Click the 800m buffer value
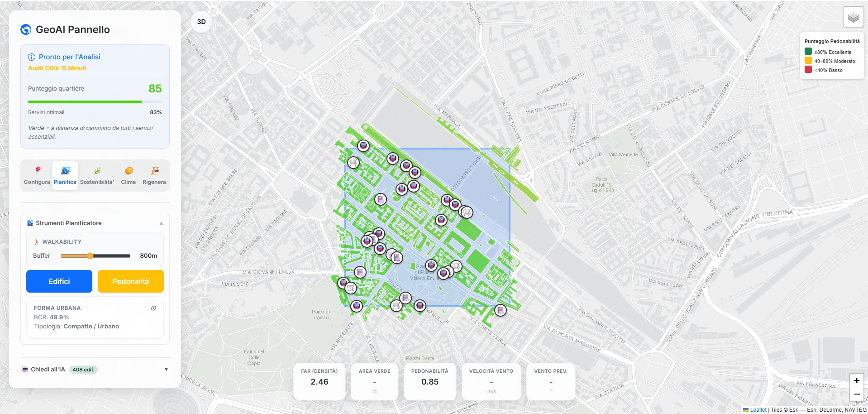Screen dimensions: 868x414 point(148,256)
